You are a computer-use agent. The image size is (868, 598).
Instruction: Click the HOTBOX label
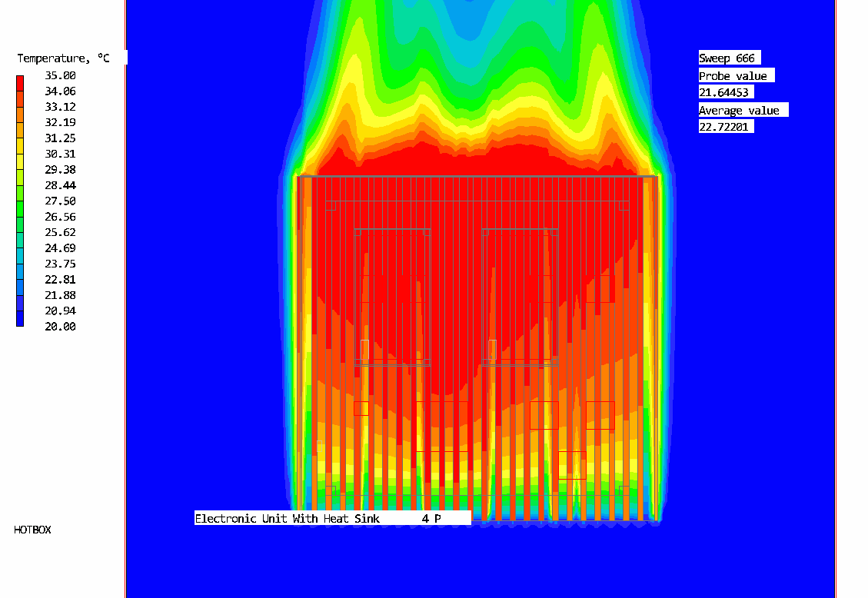pyautogui.click(x=32, y=530)
